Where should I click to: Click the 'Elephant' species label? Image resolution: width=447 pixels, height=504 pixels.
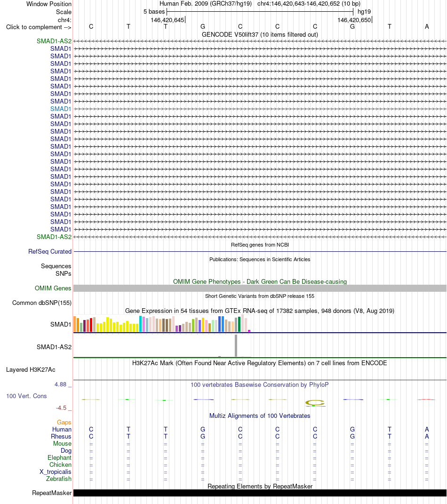tap(59, 458)
